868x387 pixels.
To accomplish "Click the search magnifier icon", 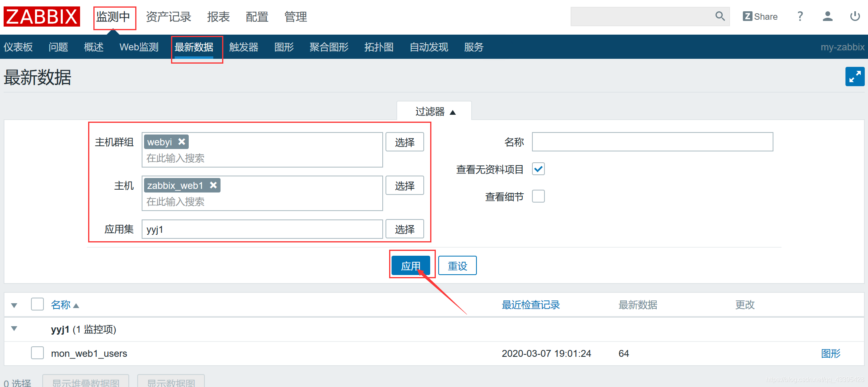I will [x=720, y=16].
